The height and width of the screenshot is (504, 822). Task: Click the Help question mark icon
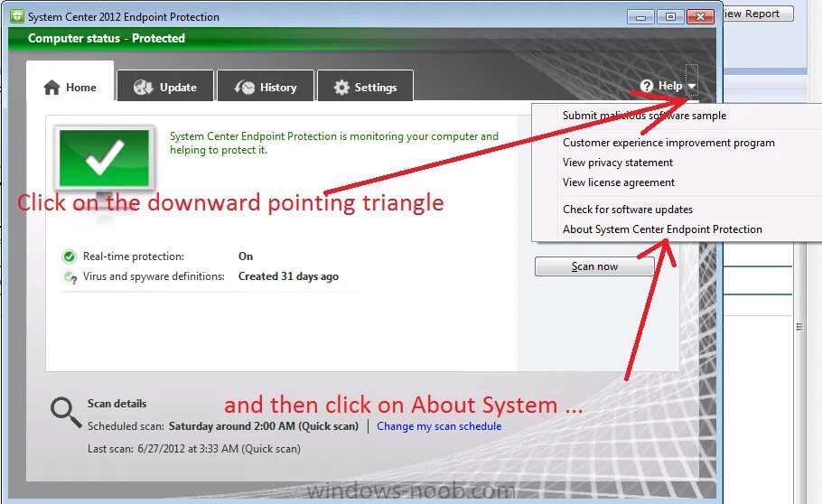[x=647, y=86]
